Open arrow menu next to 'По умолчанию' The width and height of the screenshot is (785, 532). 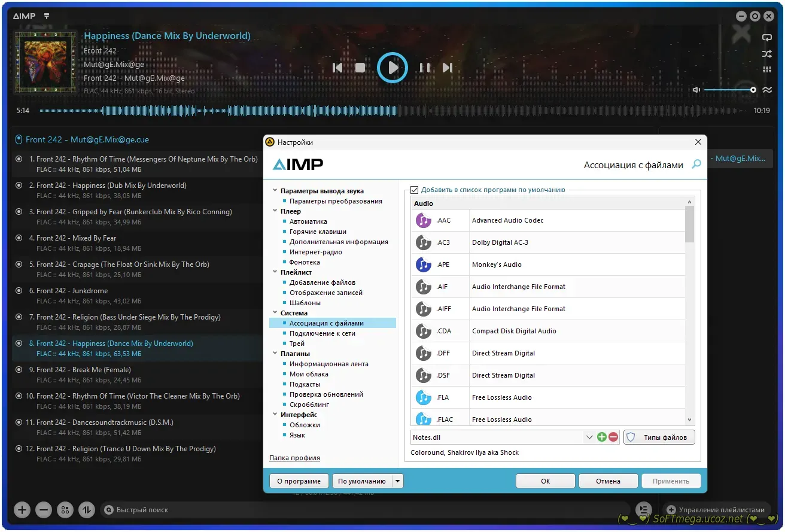tap(398, 481)
